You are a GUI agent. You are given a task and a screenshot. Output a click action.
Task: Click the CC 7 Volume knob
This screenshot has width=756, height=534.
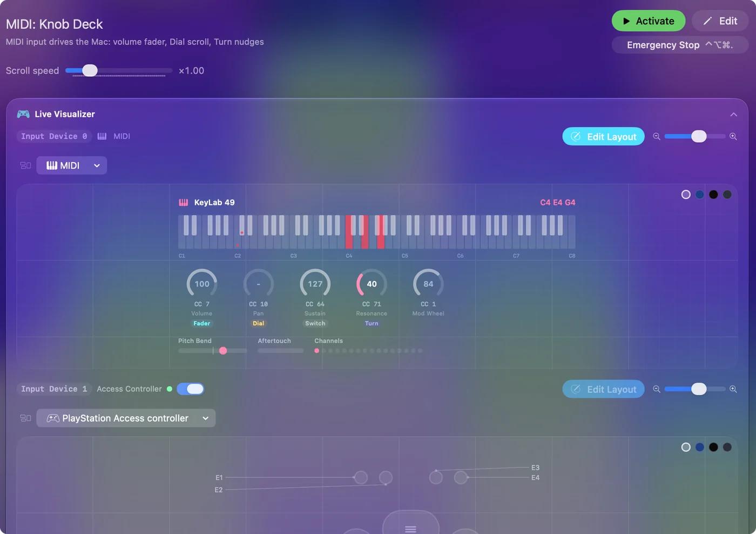(x=202, y=284)
